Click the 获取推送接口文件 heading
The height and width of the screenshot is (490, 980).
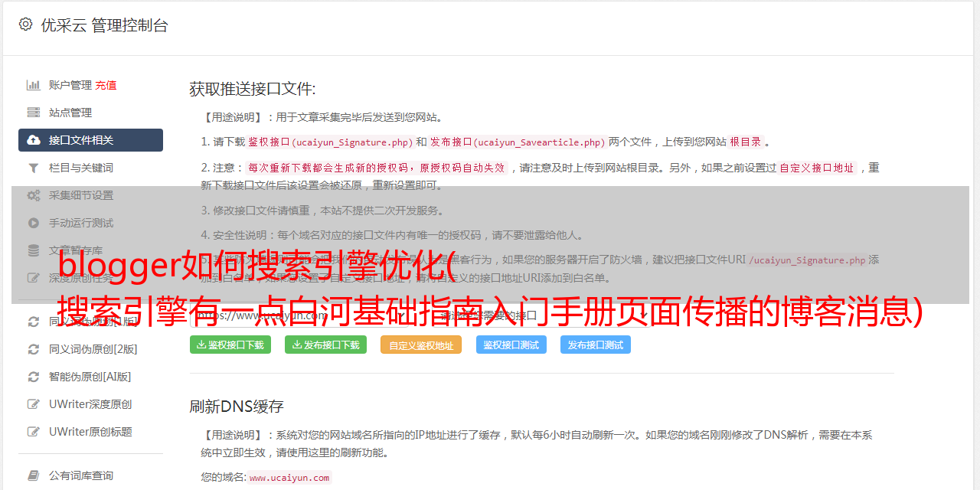[253, 89]
